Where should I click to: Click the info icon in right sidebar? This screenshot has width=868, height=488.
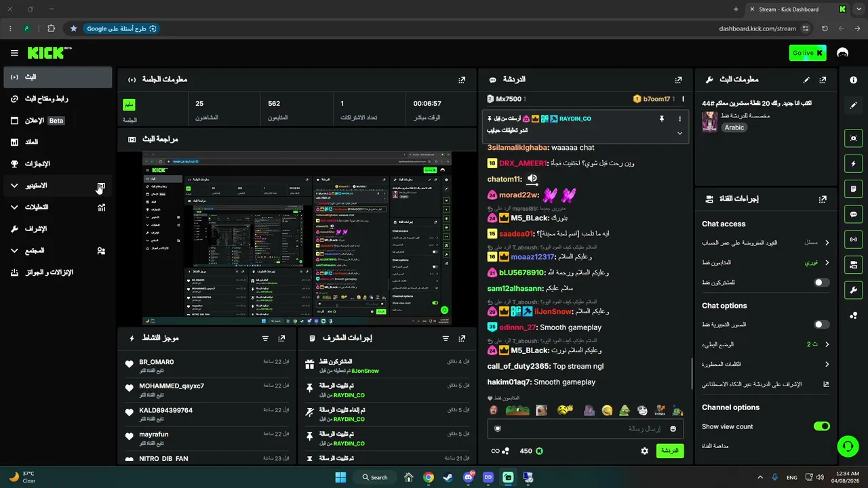click(854, 80)
